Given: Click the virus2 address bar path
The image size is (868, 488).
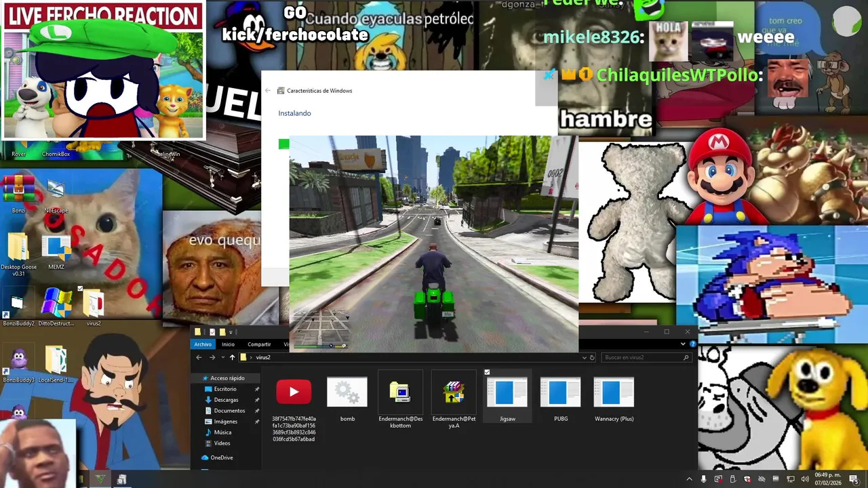Looking at the screenshot, I should click(263, 357).
